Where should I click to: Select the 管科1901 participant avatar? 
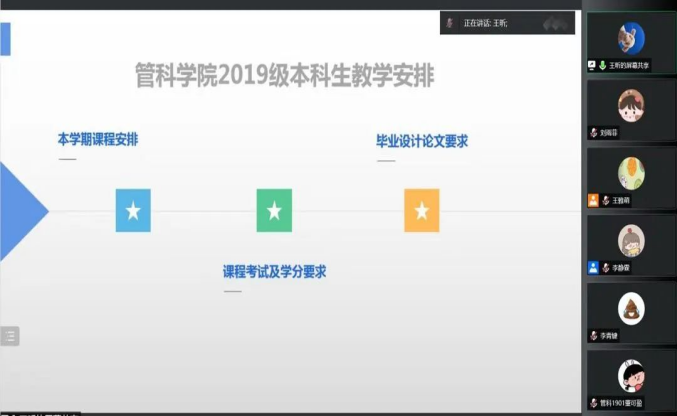tap(631, 374)
